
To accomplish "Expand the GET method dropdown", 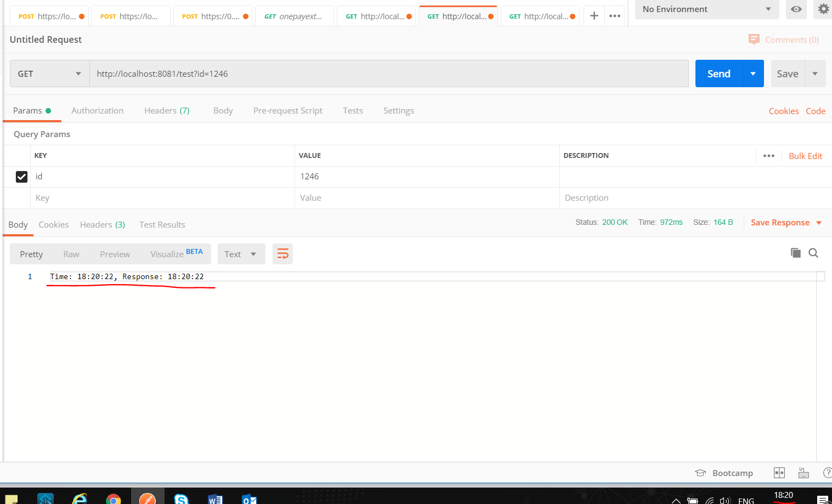I will pyautogui.click(x=49, y=73).
